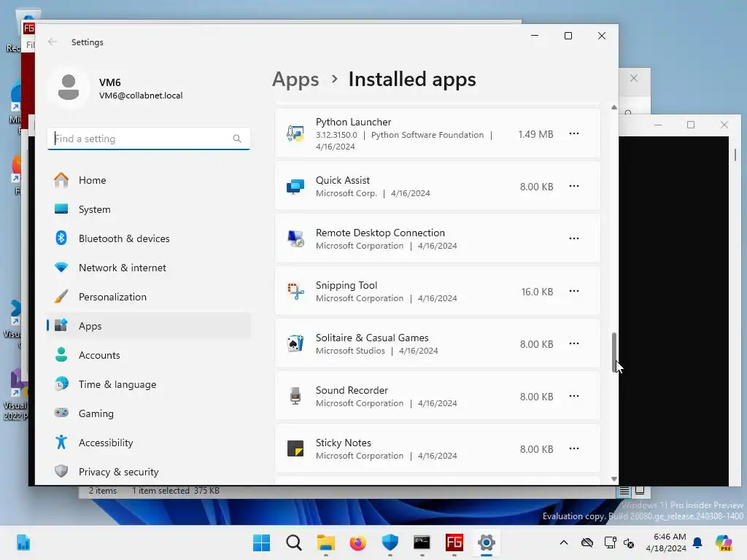Click the Snipping Tool 16.0 KB size
This screenshot has height=560, width=747.
[x=537, y=292]
